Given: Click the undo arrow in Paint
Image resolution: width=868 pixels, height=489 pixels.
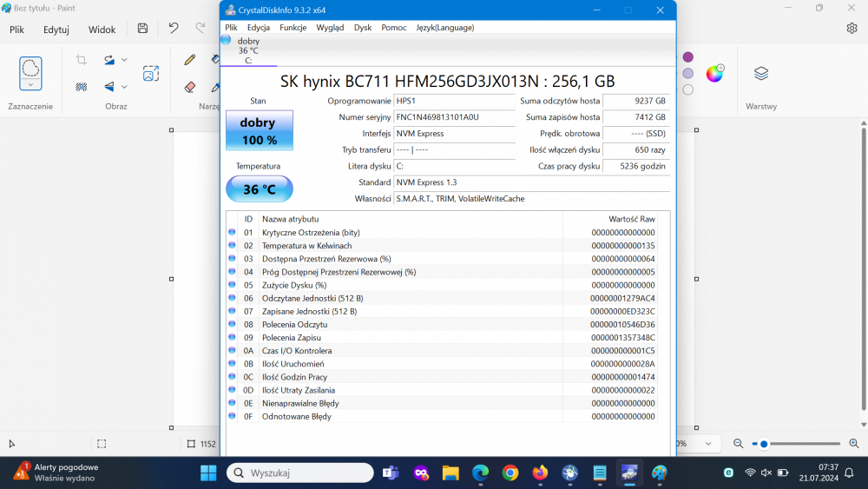Looking at the screenshot, I should pyautogui.click(x=174, y=29).
